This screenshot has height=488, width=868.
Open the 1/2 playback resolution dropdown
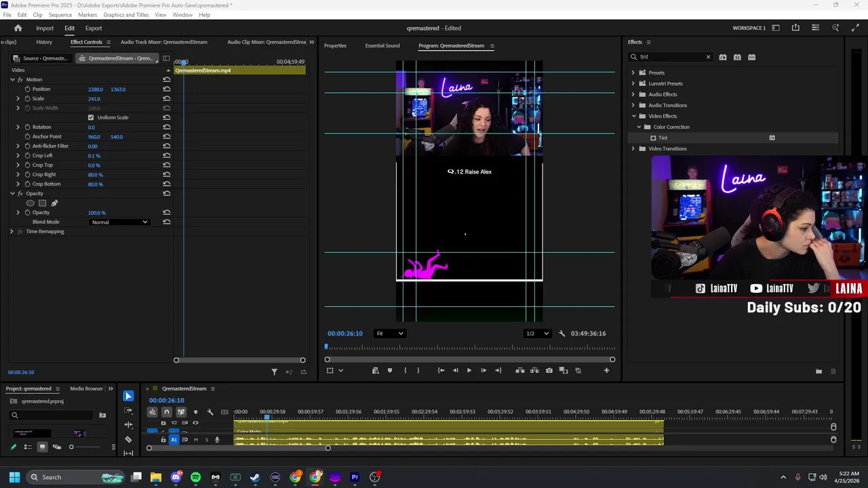(x=537, y=333)
